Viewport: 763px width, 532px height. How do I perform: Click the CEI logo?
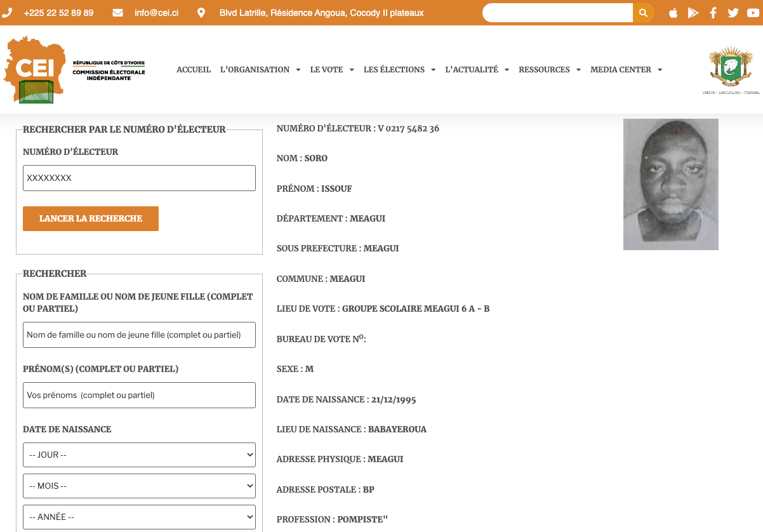pos(35,69)
